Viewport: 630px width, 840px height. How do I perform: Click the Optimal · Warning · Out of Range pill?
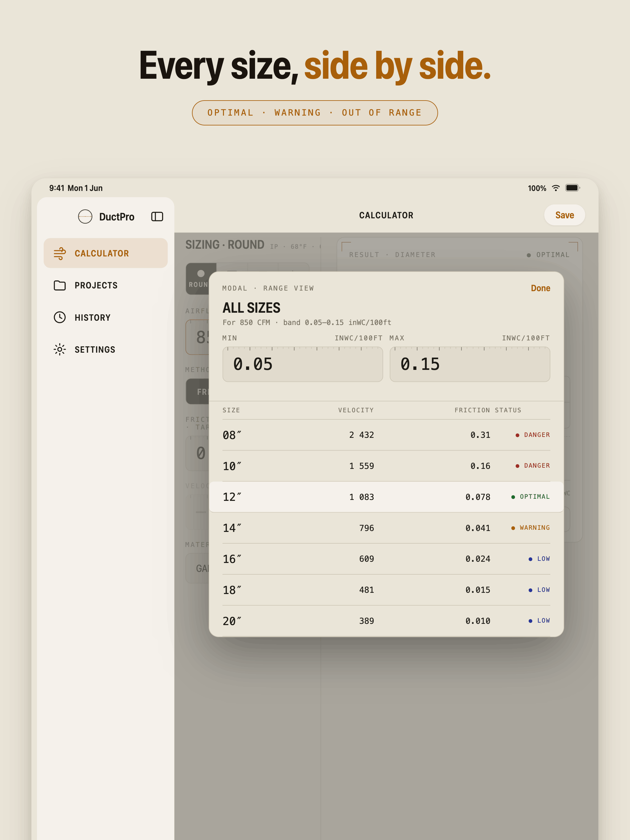coord(315,113)
